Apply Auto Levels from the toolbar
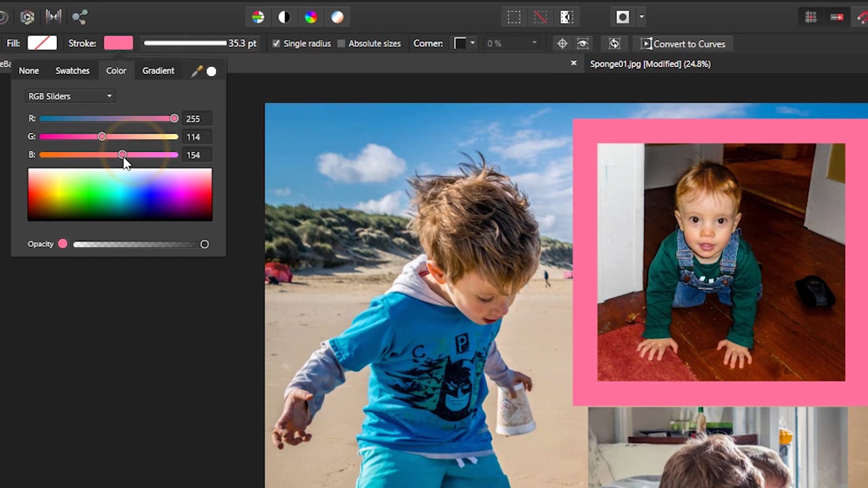 tap(258, 18)
